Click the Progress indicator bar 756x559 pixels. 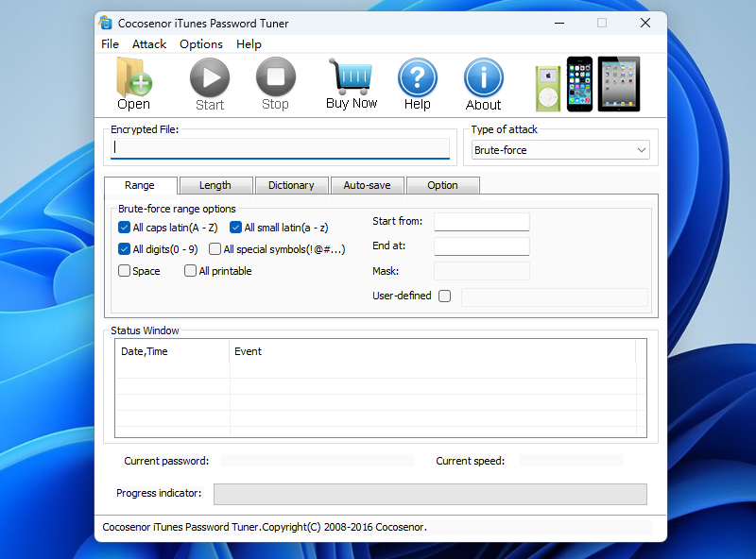click(x=430, y=495)
